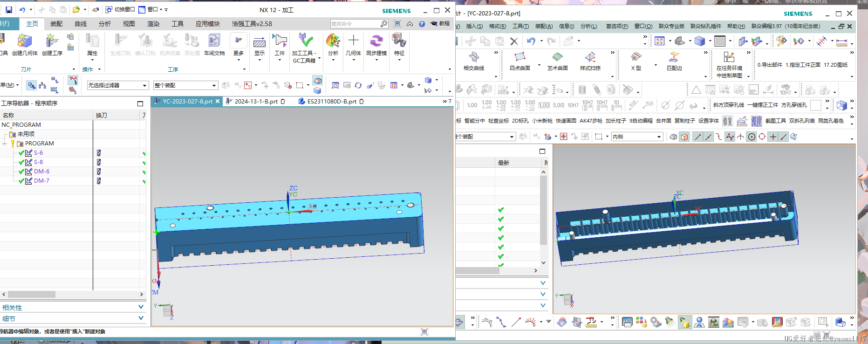
Task: Click Intersection Curve (相交曲线) icon
Action: pyautogui.click(x=474, y=57)
